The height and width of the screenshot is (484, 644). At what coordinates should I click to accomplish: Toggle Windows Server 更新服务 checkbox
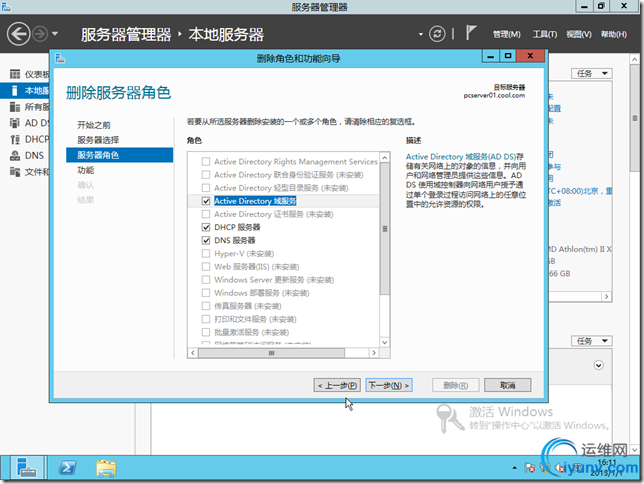click(x=206, y=280)
